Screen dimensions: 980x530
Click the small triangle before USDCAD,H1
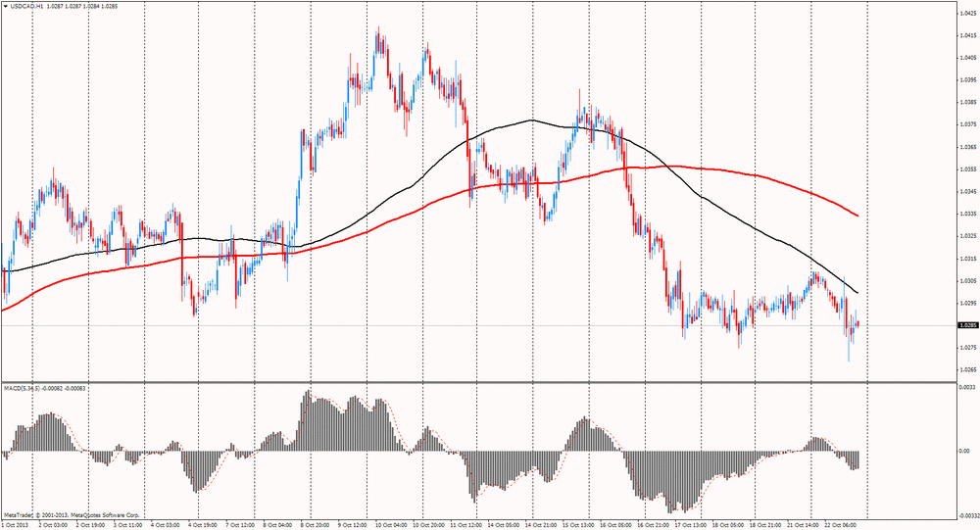click(5, 6)
